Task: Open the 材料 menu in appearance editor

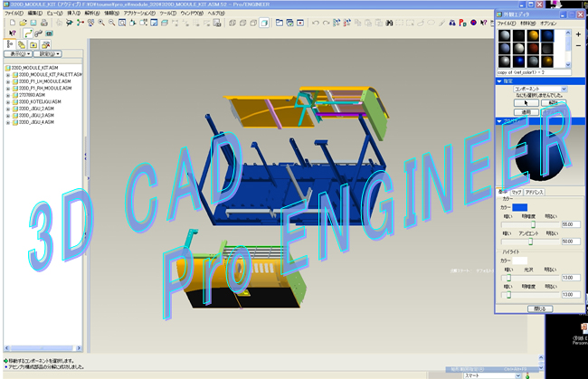Action: coord(528,24)
